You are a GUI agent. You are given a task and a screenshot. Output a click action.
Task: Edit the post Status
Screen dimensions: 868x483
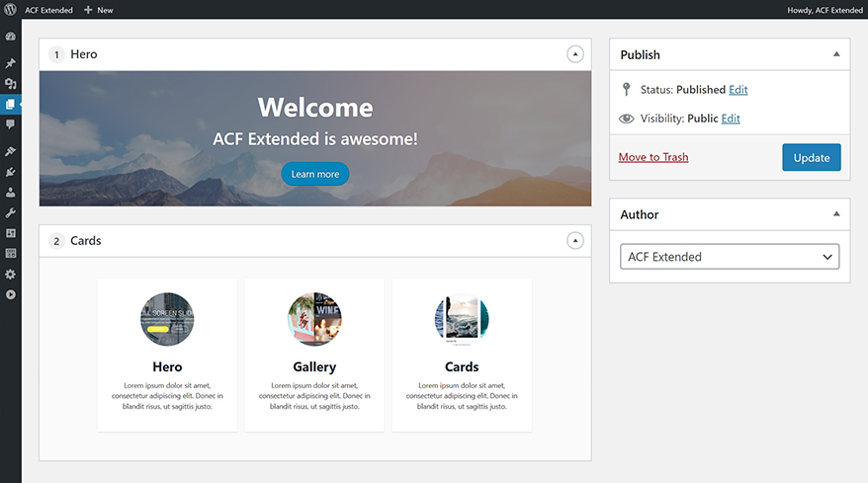tap(738, 90)
